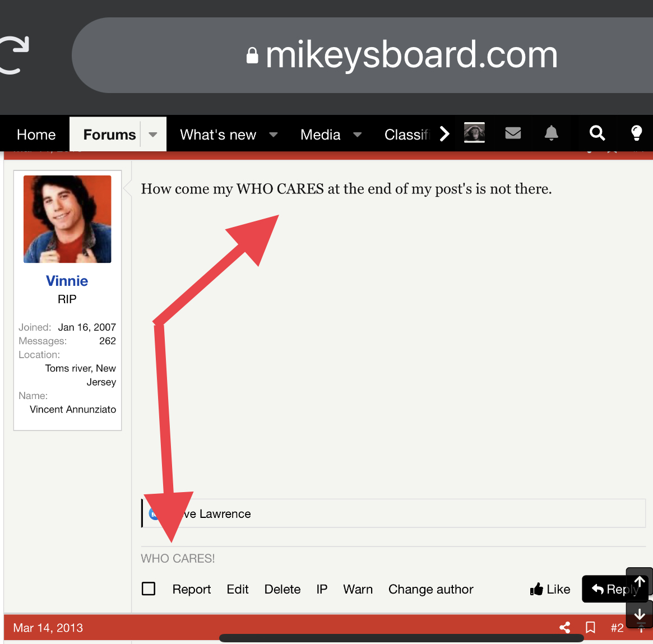Screen dimensions: 653x644
Task: Like Vinnie's post
Action: pos(550,589)
